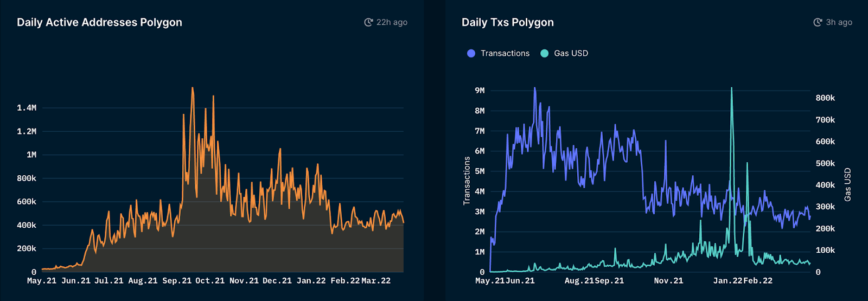Click the 800k label on addresses chart
Viewport: 868px width, 301px height.
coord(27,178)
